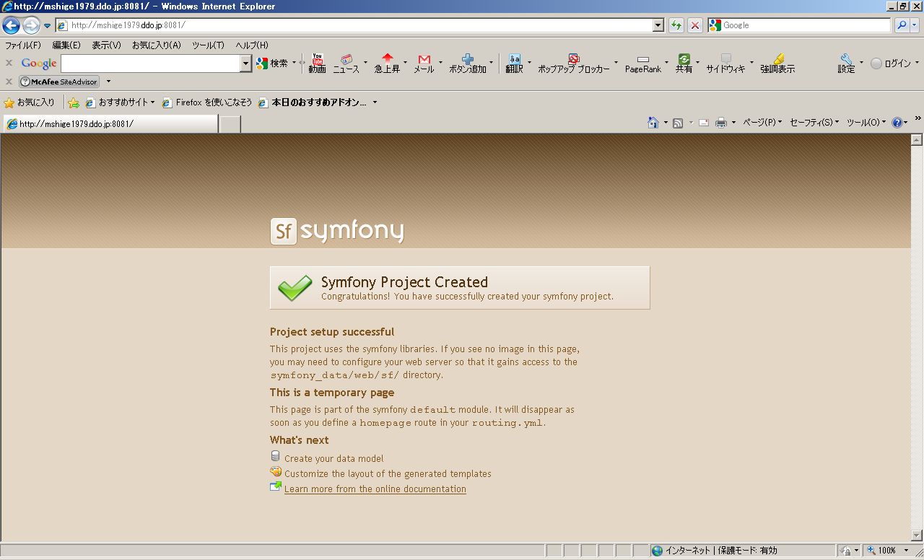
Task: Click the browser Back arrow button
Action: point(11,26)
